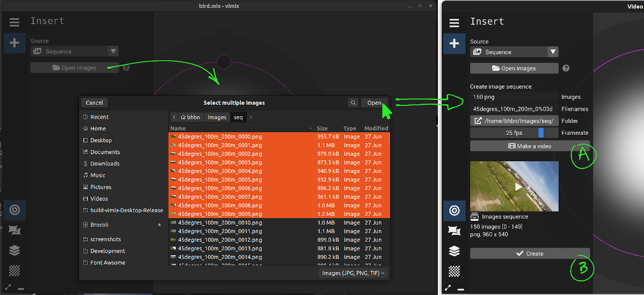Select checkerboard Texture view in right sidebar
The height and width of the screenshot is (295, 644).
pos(454,270)
